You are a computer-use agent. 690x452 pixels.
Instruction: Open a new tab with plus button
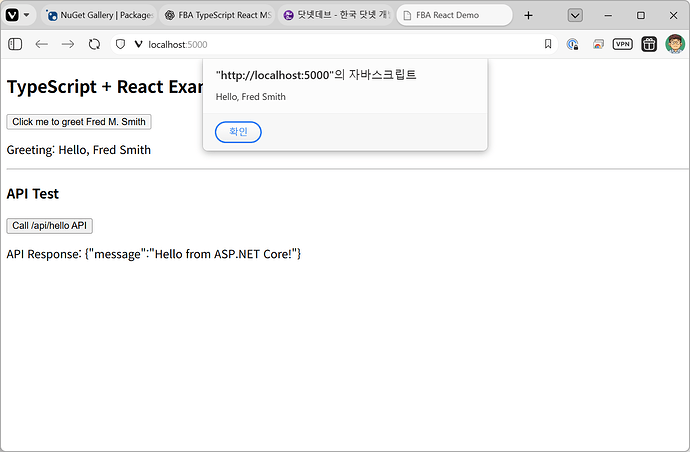pyautogui.click(x=529, y=15)
